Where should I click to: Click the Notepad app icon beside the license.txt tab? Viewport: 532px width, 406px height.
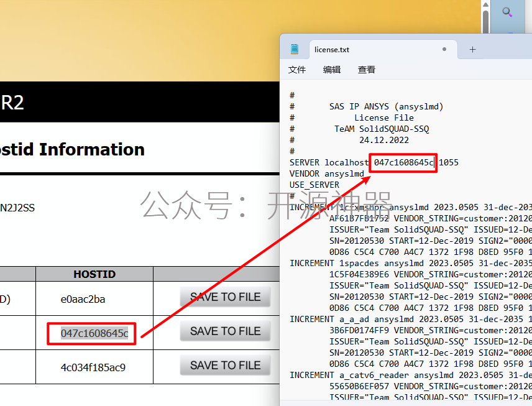tap(295, 49)
